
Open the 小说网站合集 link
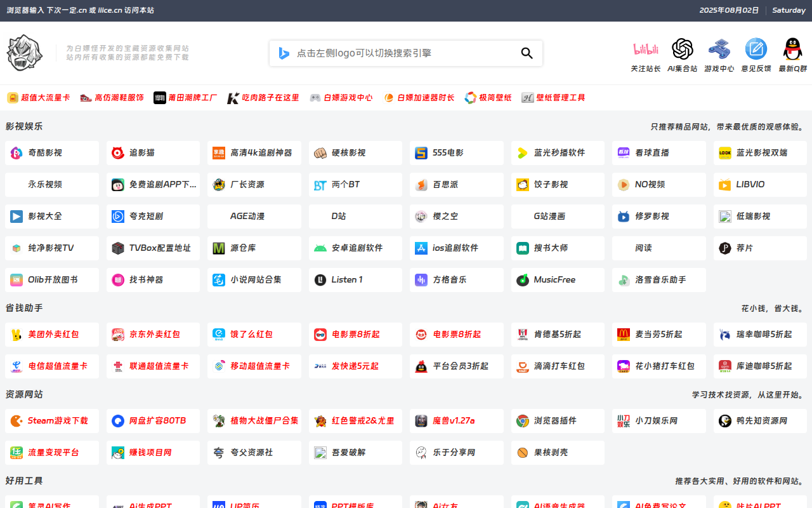[254, 280]
